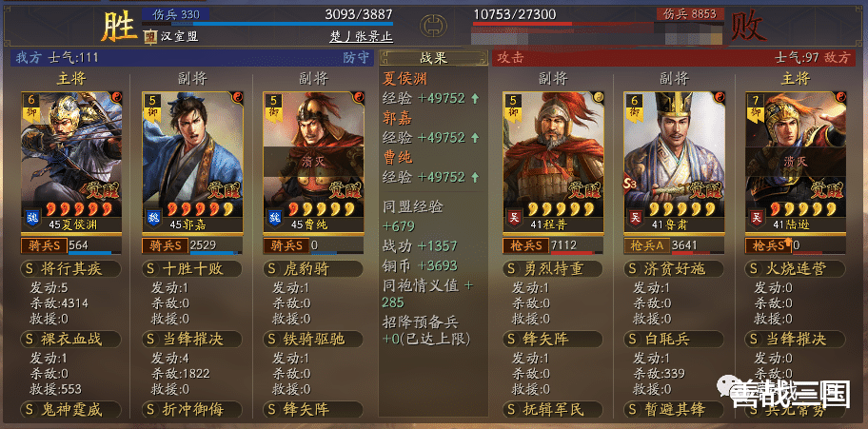Click the 骑兵S troop bar showing 2529

pos(192,245)
